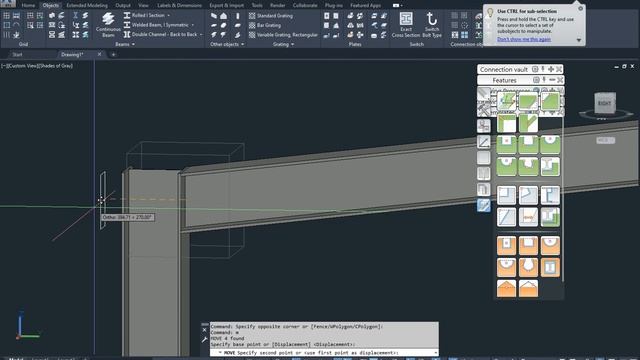Toggle auto-hide pin on Features palette
The height and width of the screenshot is (360, 640).
pos(544,80)
